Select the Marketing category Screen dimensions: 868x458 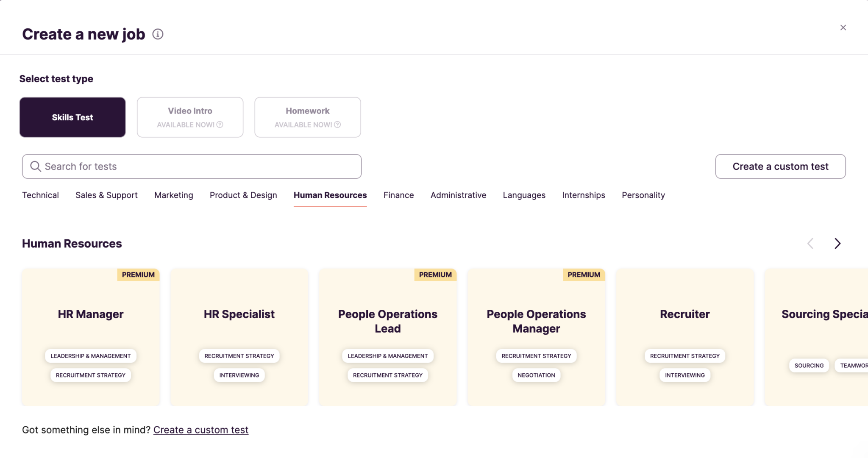pyautogui.click(x=173, y=195)
